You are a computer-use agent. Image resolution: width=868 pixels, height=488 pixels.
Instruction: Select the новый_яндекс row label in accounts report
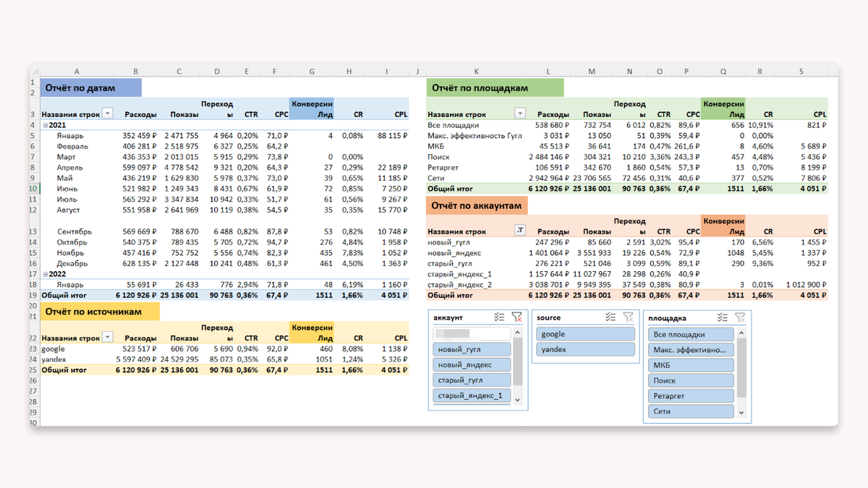coord(454,252)
